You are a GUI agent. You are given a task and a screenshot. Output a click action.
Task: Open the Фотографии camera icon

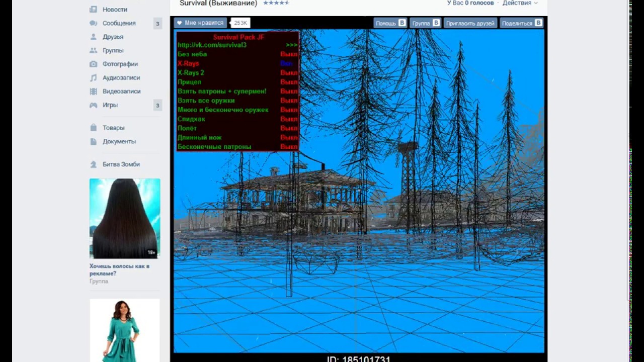click(93, 64)
